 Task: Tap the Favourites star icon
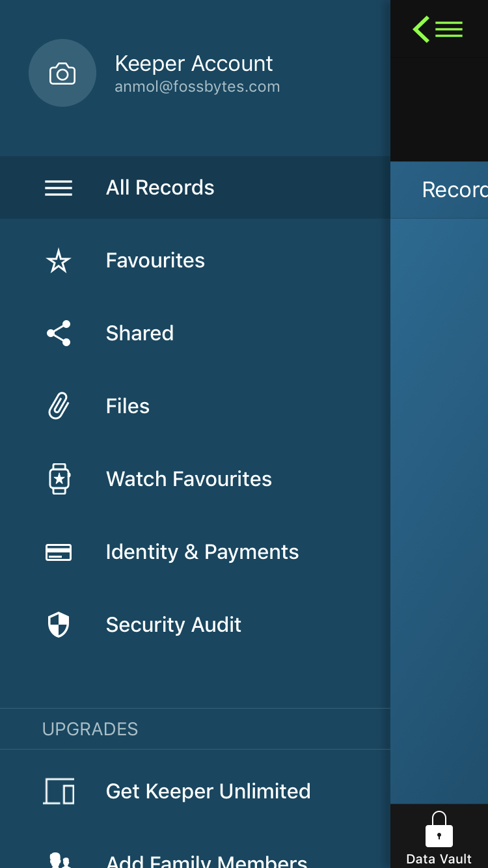pyautogui.click(x=59, y=261)
